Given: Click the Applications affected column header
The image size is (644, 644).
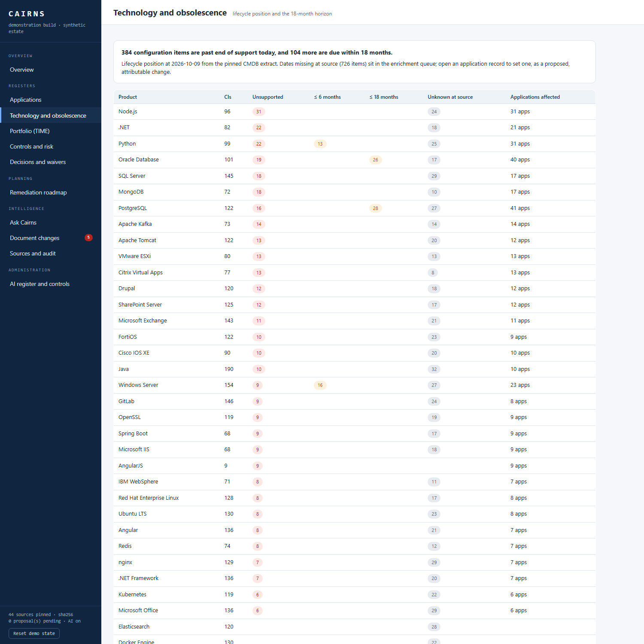Looking at the screenshot, I should coord(535,97).
